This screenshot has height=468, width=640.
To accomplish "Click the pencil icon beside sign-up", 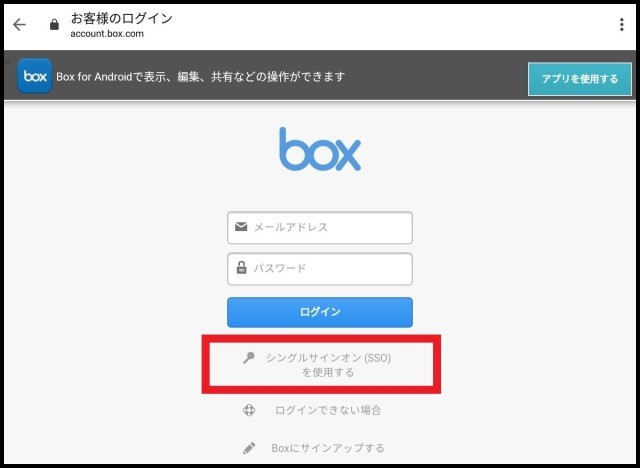I will [x=250, y=448].
